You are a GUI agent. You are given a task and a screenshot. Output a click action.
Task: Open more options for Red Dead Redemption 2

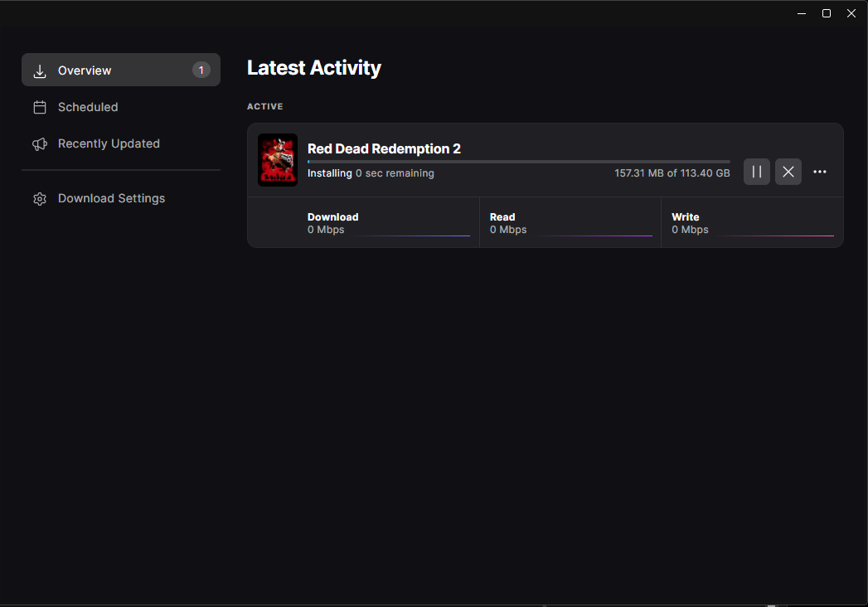coord(819,172)
